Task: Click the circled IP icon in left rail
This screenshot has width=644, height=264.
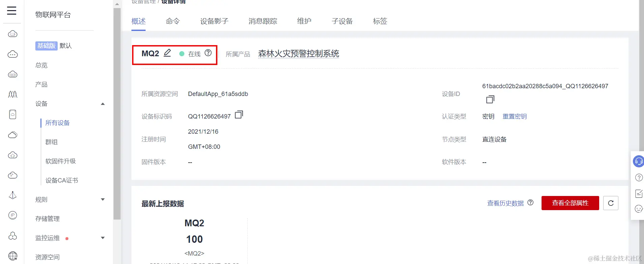Action: (12, 215)
